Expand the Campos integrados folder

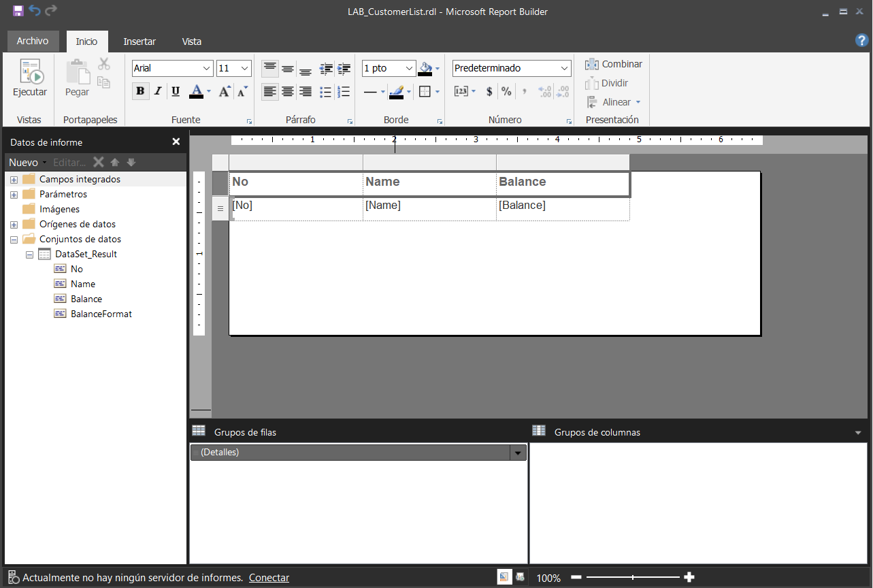point(14,180)
